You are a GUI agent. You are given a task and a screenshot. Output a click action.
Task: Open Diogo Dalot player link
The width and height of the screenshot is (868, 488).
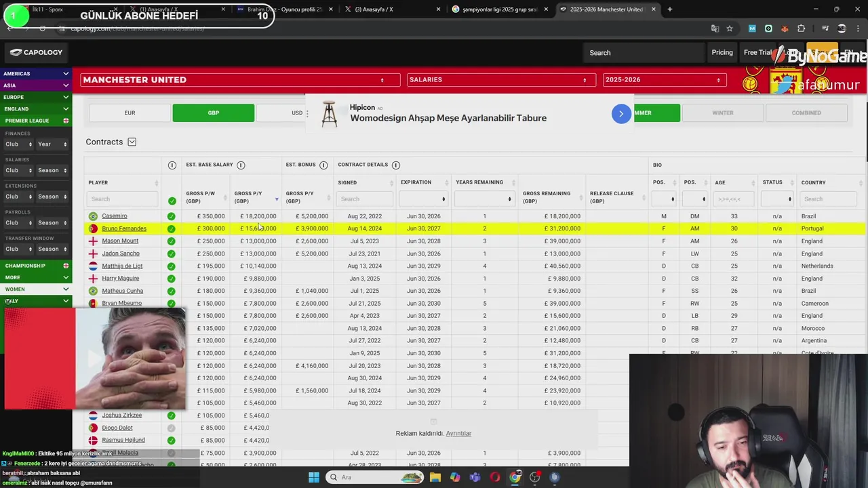117,428
